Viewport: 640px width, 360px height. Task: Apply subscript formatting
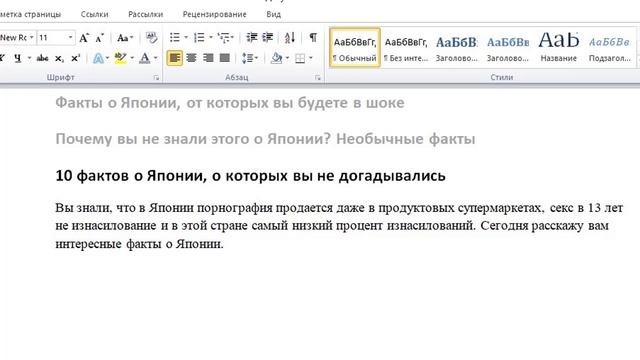[x=59, y=58]
